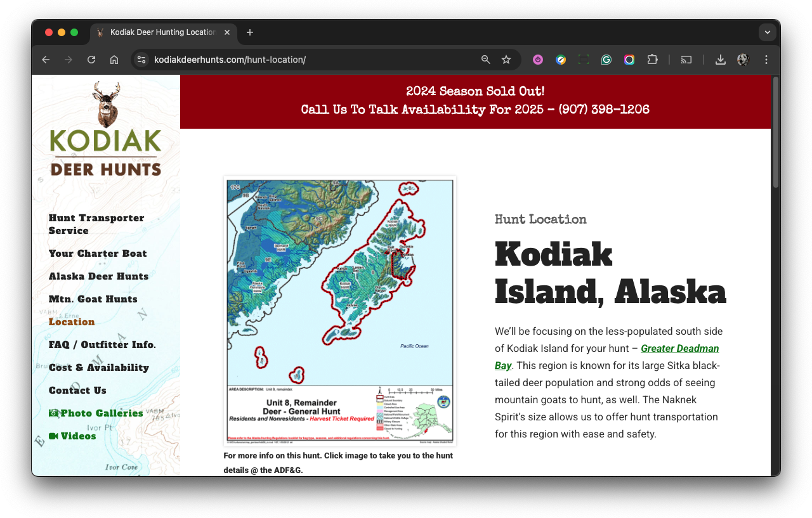Image resolution: width=812 pixels, height=518 pixels.
Task: Click the camera icon beside Photo Galleries
Action: 53,413
